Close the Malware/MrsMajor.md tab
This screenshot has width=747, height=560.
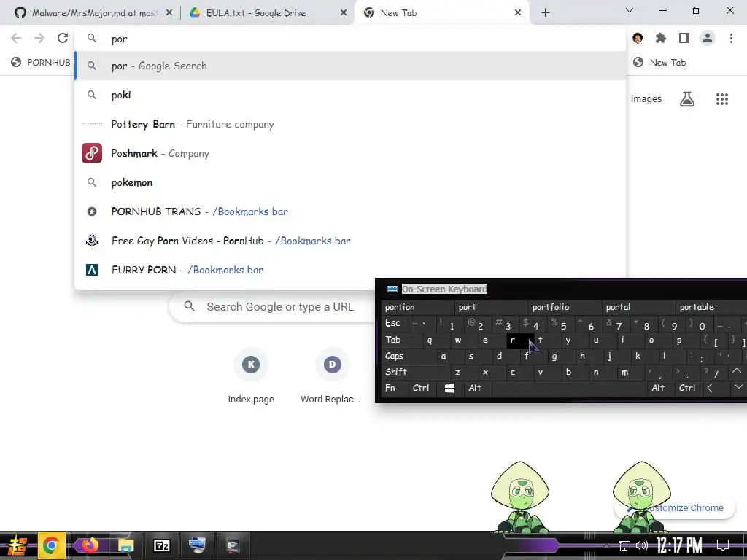pyautogui.click(x=169, y=13)
